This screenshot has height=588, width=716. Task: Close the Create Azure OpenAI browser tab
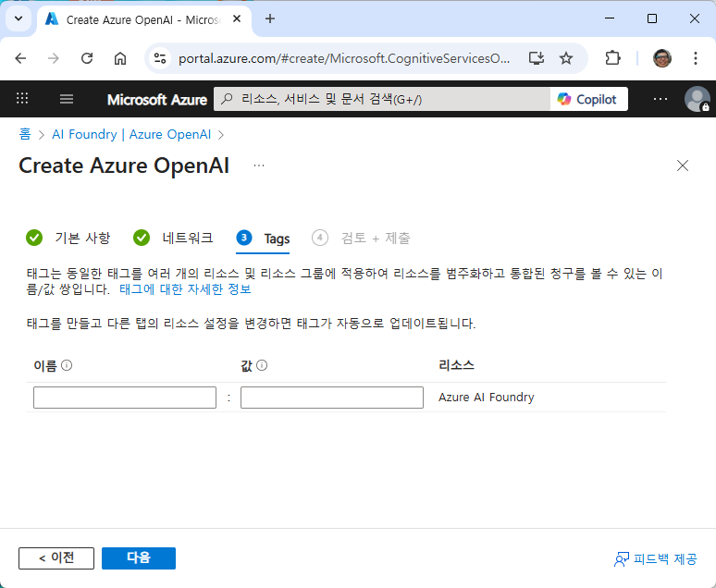coord(237,18)
